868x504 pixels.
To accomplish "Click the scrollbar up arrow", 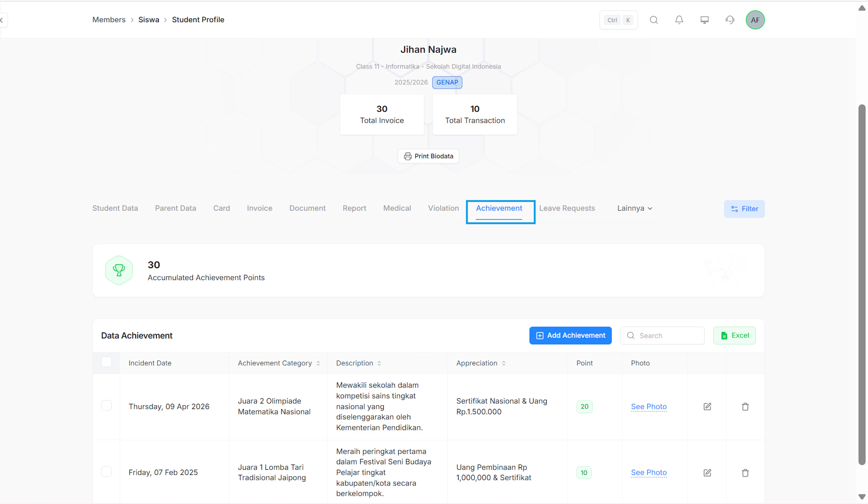I will pos(862,8).
